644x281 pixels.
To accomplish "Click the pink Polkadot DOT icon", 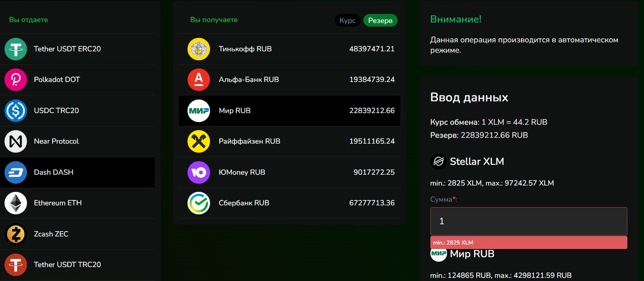I will tap(16, 80).
